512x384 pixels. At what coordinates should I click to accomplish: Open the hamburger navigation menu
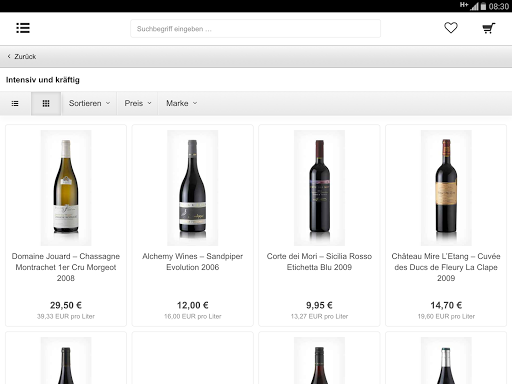tap(23, 28)
